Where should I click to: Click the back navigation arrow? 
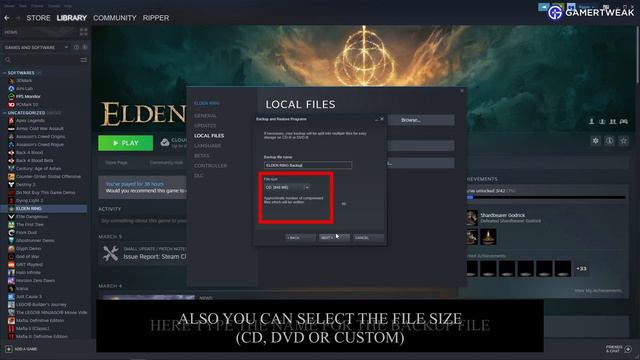pyautogui.click(x=7, y=18)
